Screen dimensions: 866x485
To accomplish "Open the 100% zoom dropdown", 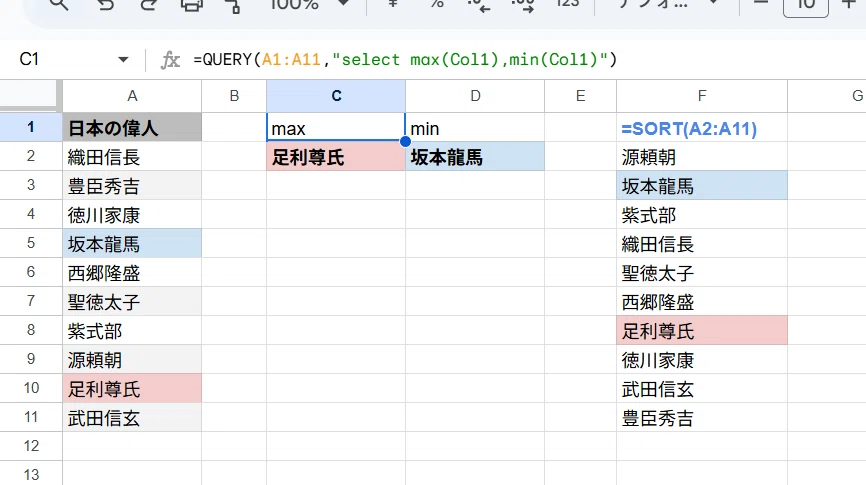I will (309, 4).
